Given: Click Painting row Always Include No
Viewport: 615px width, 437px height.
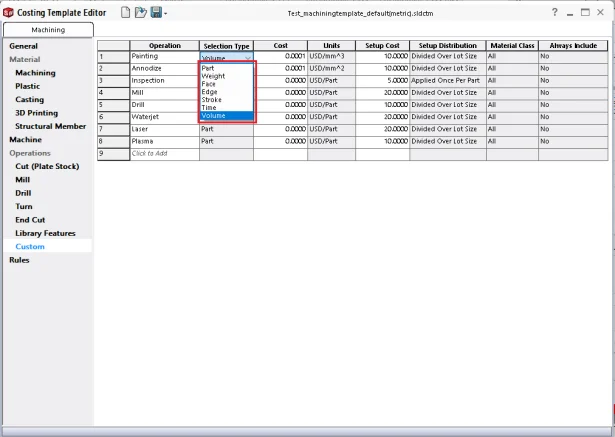Looking at the screenshot, I should tap(573, 56).
